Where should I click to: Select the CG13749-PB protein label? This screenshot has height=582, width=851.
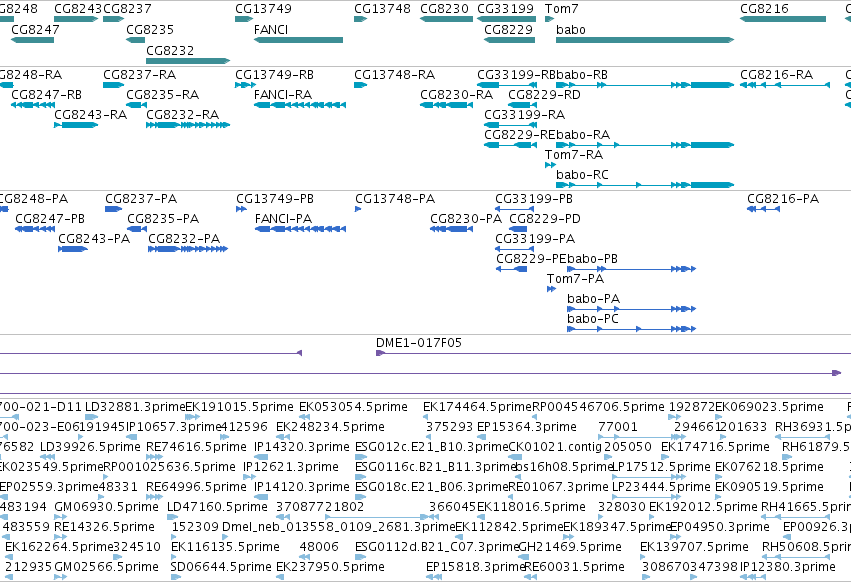tap(275, 199)
